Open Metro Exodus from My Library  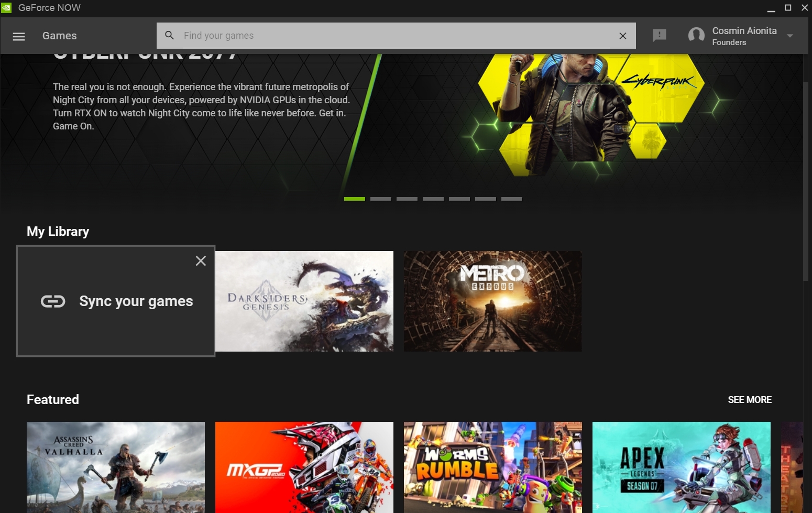pyautogui.click(x=493, y=301)
